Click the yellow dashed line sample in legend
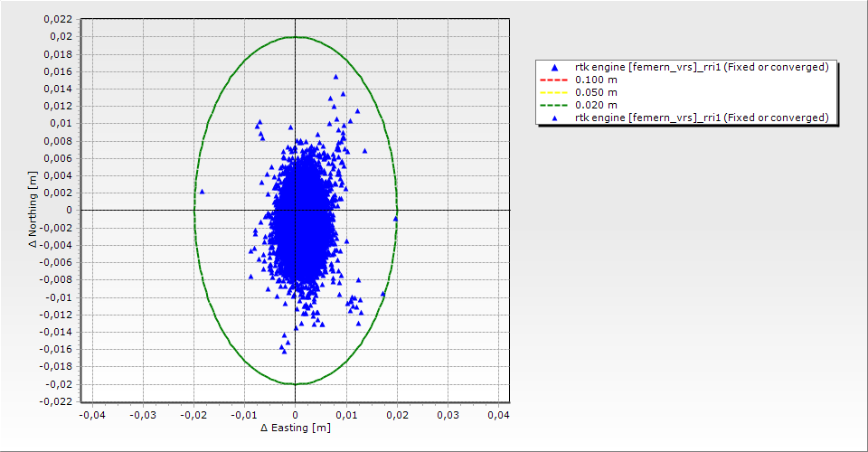 (554, 92)
